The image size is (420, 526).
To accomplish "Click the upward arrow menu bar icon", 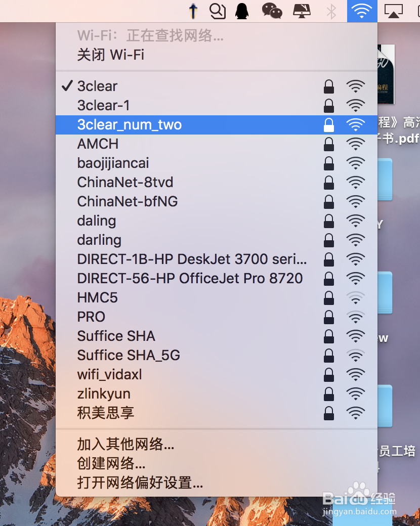I will (193, 11).
